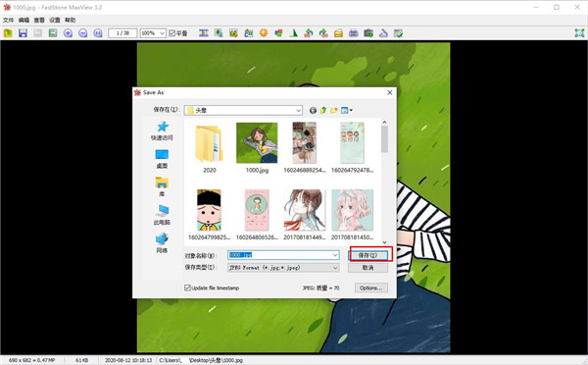
Task: Open the 设置 menu
Action: [55, 20]
